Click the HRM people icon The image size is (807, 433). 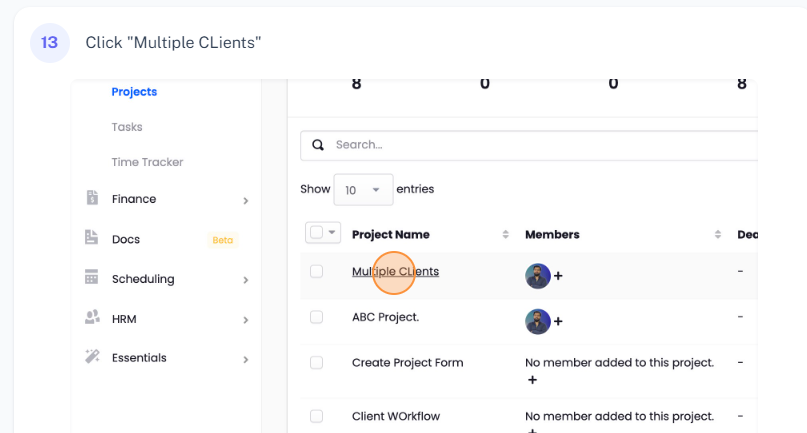click(x=92, y=318)
